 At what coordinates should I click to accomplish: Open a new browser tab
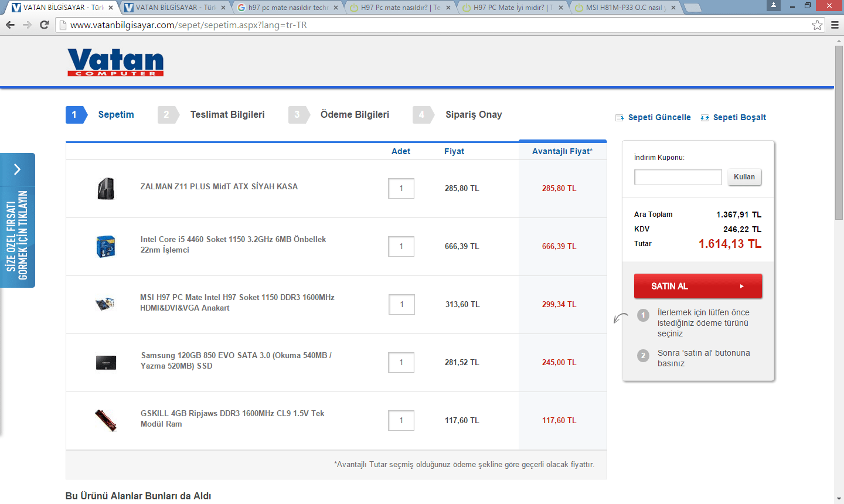693,8
